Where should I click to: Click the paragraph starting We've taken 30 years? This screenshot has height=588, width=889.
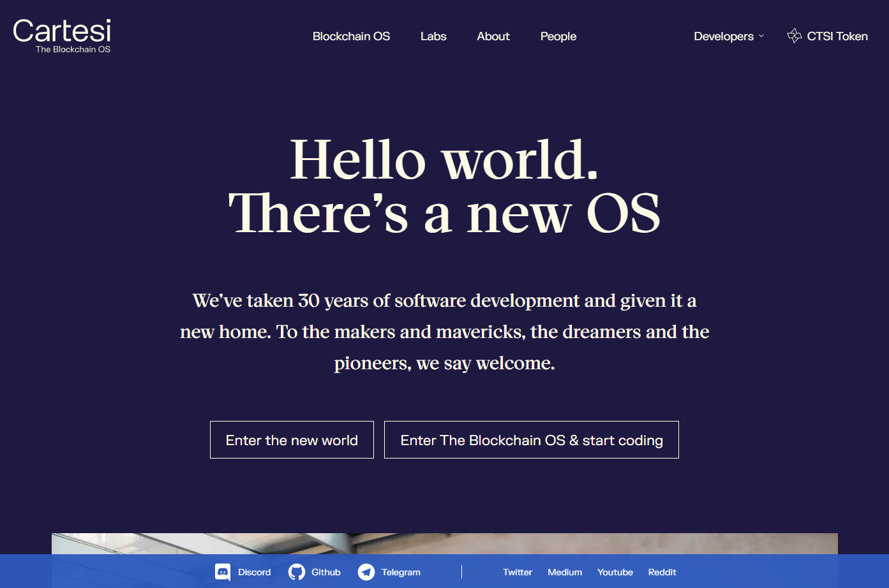445,332
